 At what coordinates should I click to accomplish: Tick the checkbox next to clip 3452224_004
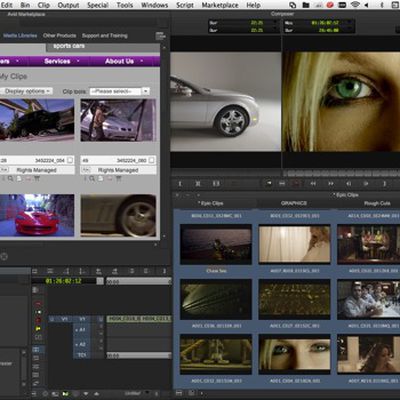[70, 160]
